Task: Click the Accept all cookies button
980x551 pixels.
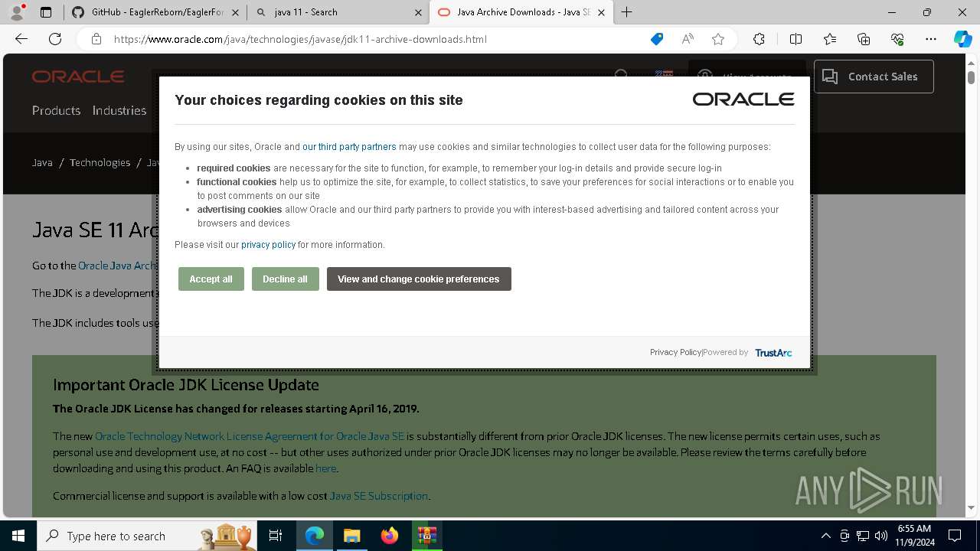Action: pyautogui.click(x=211, y=279)
